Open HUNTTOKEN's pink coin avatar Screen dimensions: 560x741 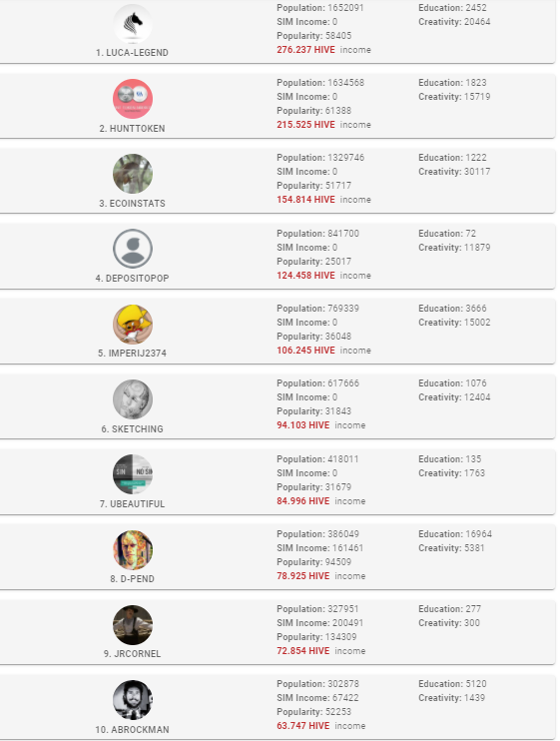(133, 99)
